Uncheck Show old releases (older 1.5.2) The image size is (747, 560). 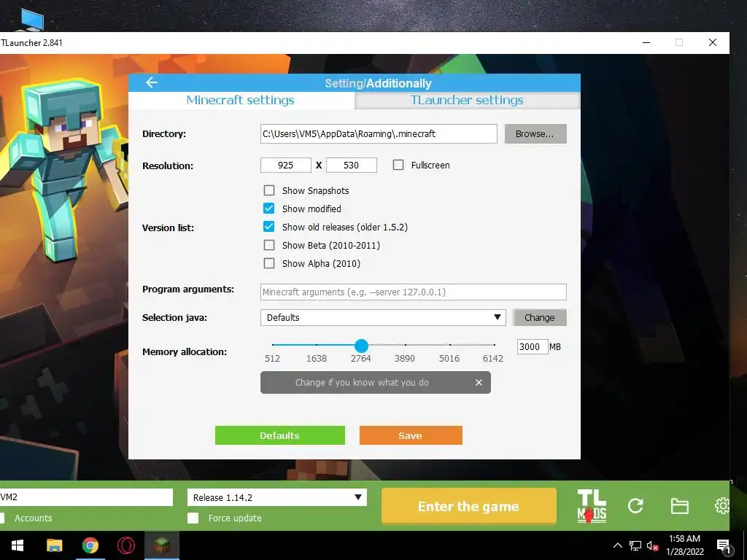pyautogui.click(x=269, y=227)
